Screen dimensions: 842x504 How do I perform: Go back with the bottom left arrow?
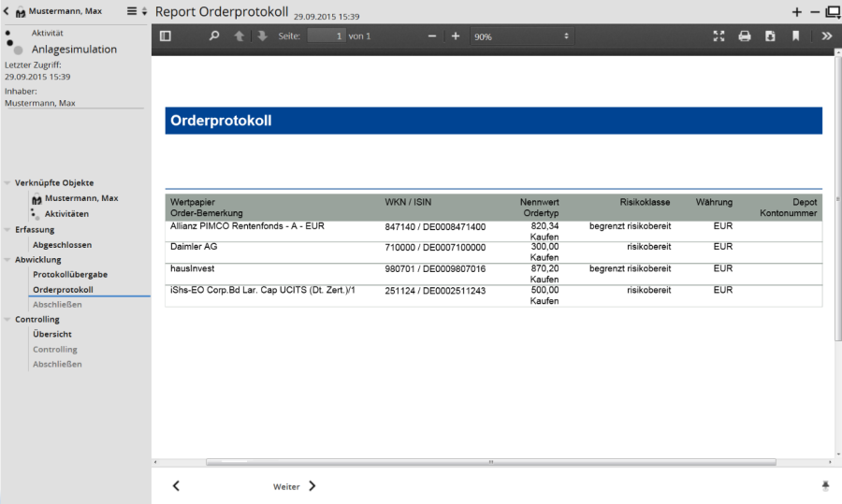176,486
